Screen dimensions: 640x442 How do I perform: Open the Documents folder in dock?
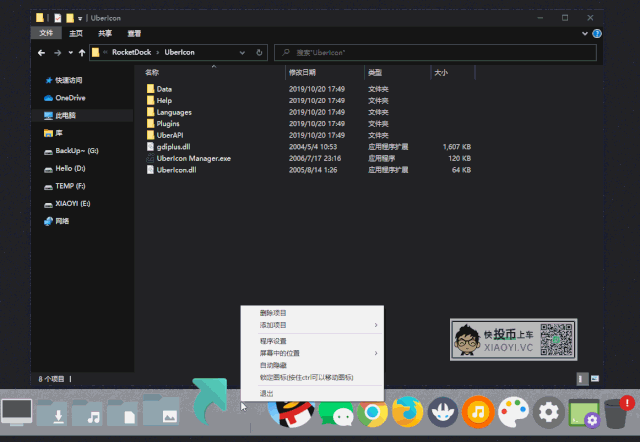tap(122, 413)
